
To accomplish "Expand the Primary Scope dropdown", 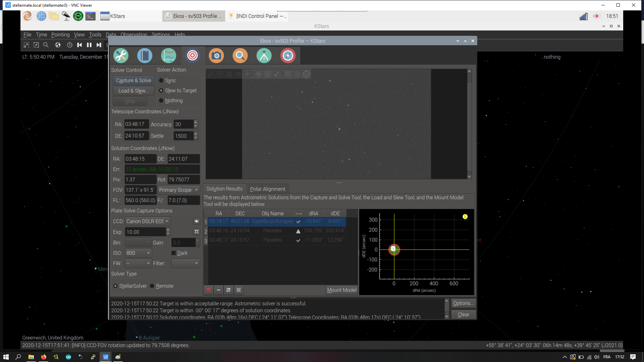I will [x=179, y=190].
